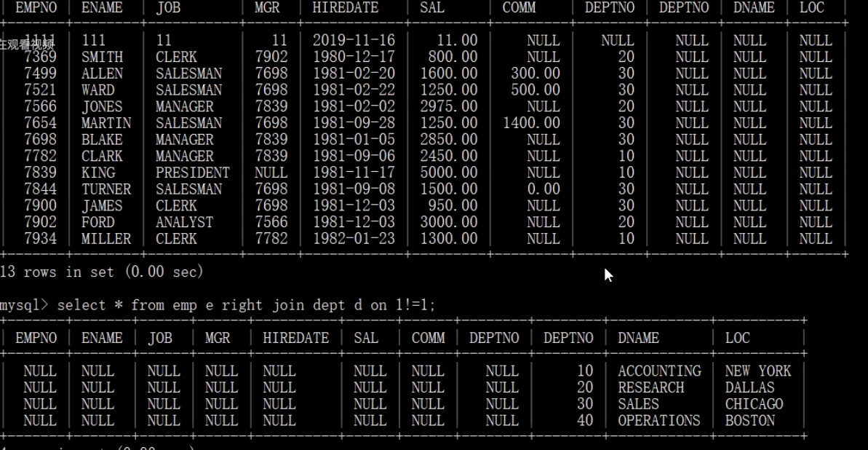
Task: Click salary value 2450.00
Action: [x=449, y=157]
